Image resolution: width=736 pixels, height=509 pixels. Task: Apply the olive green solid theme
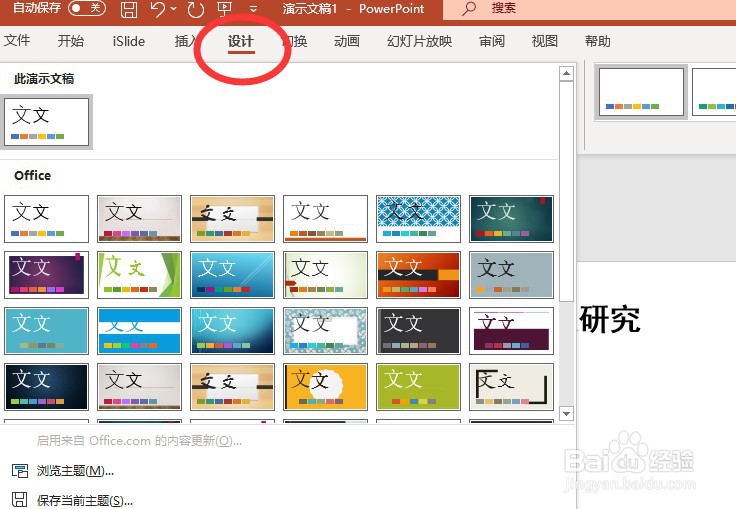pos(418,386)
